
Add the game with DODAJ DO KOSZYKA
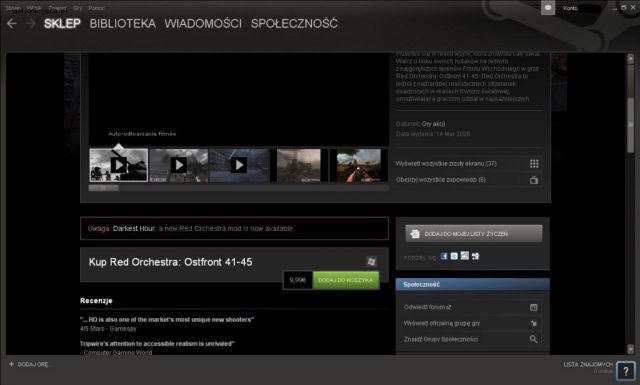tap(346, 280)
